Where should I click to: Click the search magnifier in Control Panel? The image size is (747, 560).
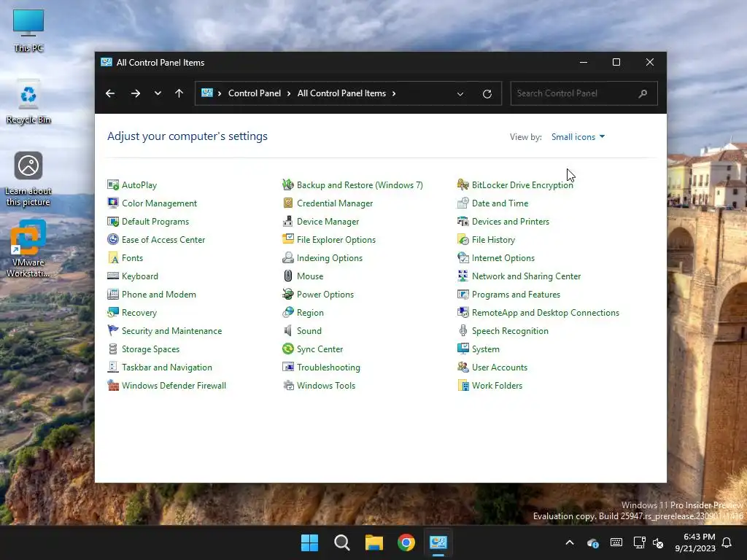pos(643,93)
